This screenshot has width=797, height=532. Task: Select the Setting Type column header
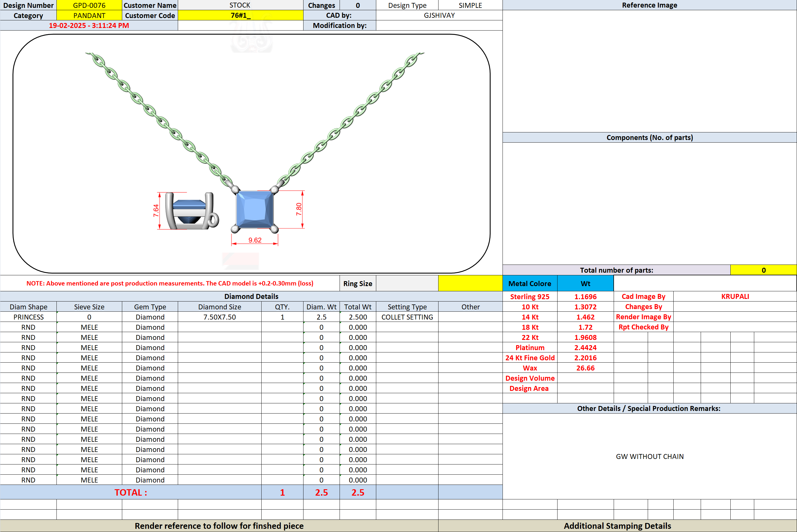pyautogui.click(x=407, y=307)
